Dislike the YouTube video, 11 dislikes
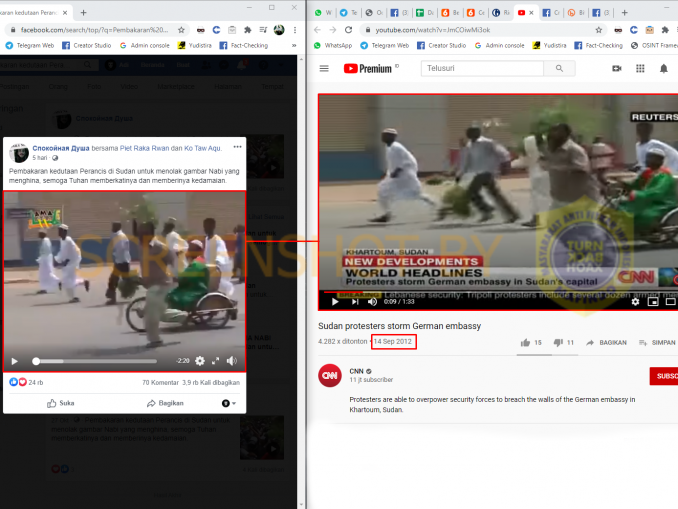 (x=564, y=343)
